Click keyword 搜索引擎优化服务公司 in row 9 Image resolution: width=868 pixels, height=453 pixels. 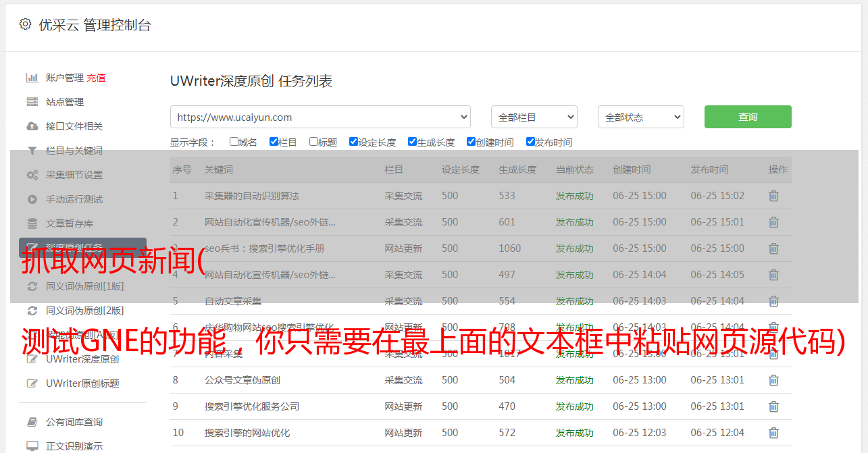(x=251, y=406)
